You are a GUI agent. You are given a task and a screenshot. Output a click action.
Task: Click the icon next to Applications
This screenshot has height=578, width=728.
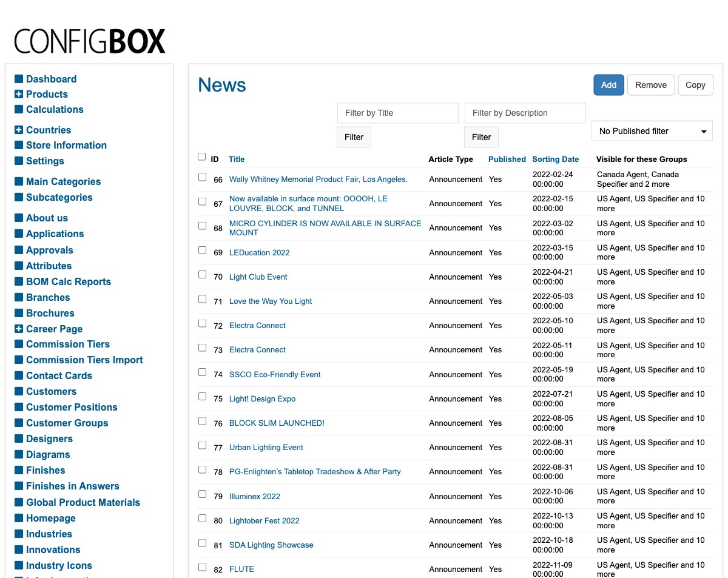tap(19, 234)
